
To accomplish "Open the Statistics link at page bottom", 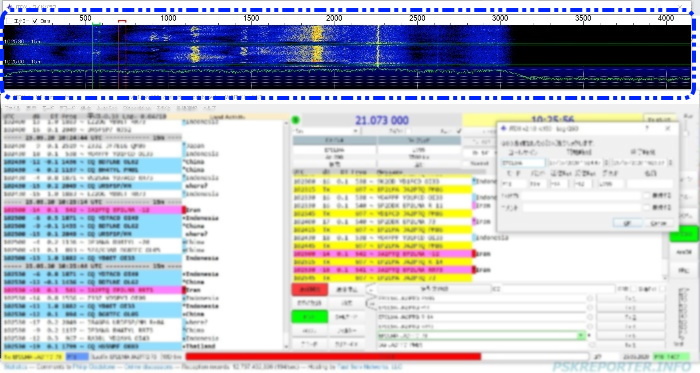I will pos(15,367).
